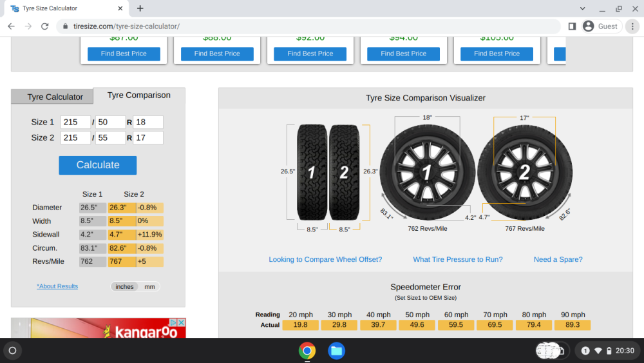Open What Tire Pressure to Run link
Image resolution: width=644 pixels, height=363 pixels.
(457, 259)
